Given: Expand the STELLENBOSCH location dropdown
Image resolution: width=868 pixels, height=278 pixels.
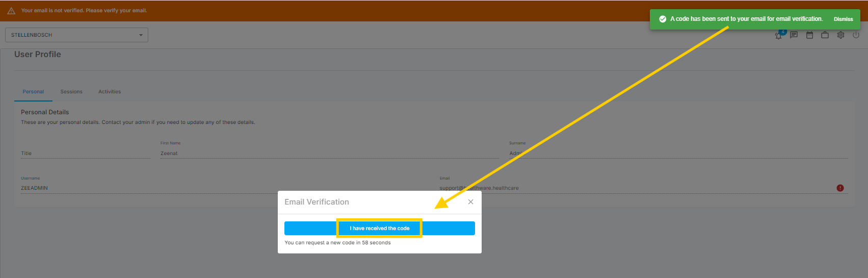Looking at the screenshot, I should 76,35.
